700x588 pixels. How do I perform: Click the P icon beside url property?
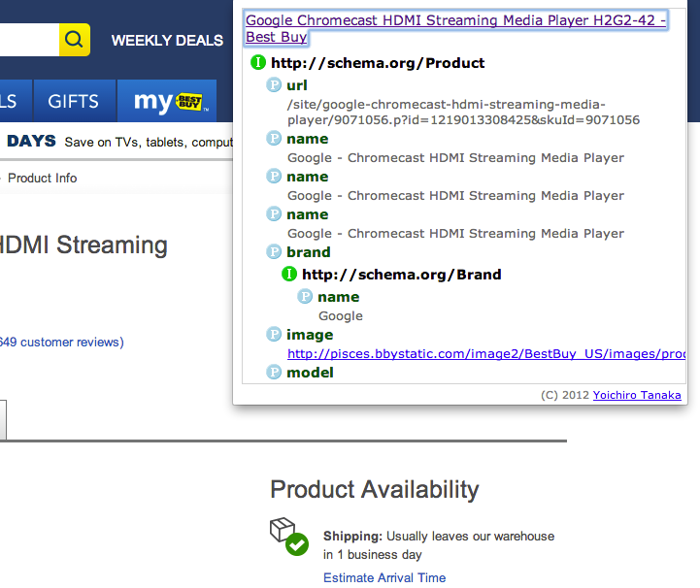coord(274,84)
